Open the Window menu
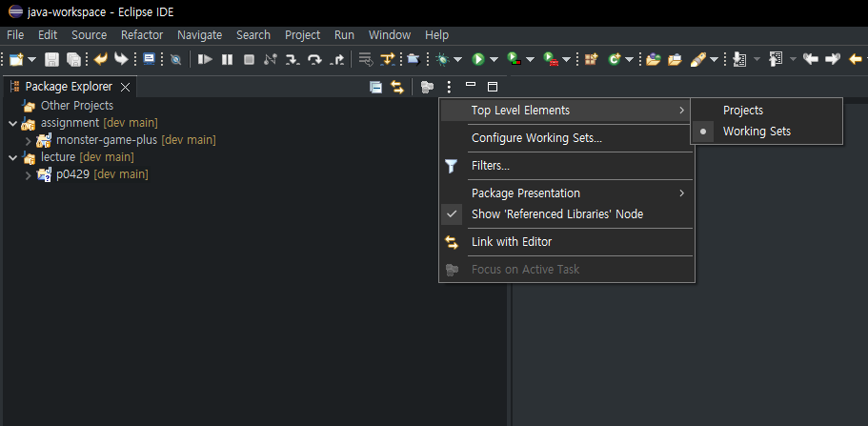 point(390,35)
